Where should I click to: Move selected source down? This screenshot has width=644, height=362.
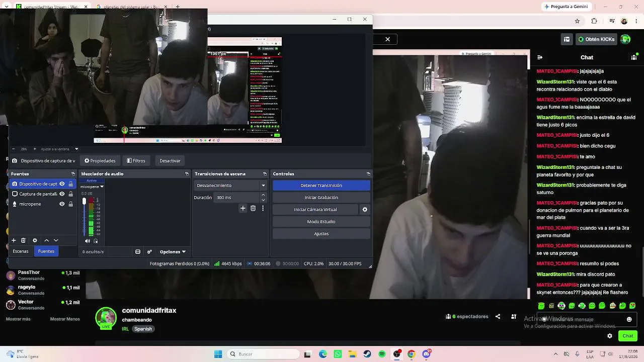[x=56, y=240]
